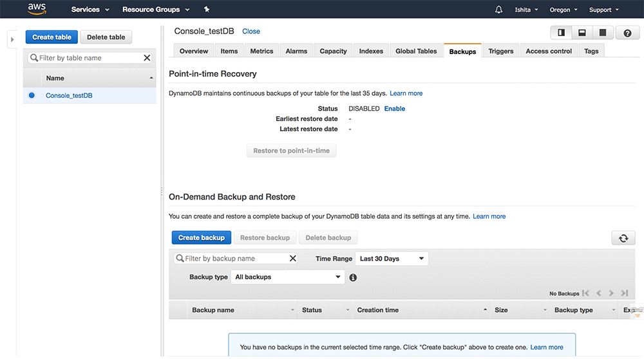Switch to the Alarms tab

pos(296,51)
